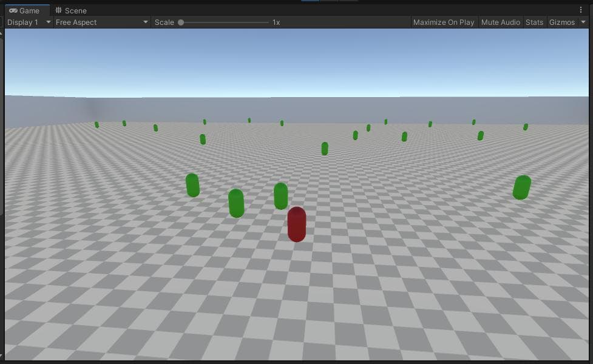593x364 pixels.
Task: Toggle Maximize On Play
Action: pos(444,22)
